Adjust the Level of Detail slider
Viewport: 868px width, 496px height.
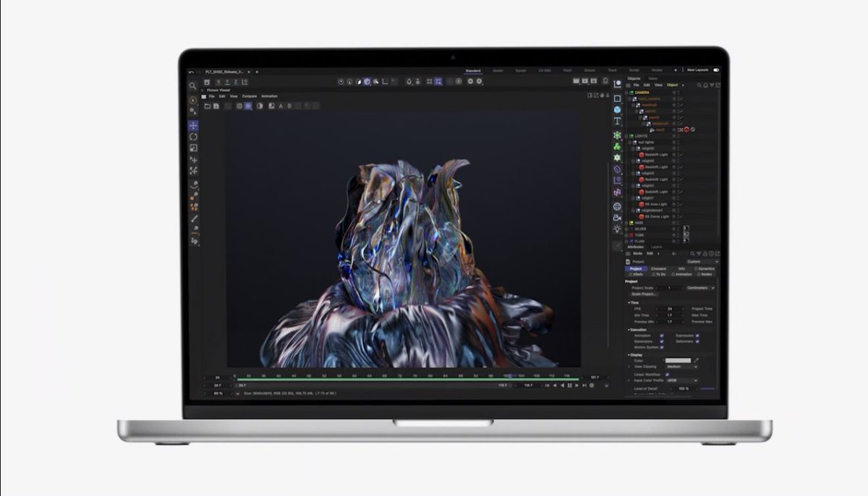pyautogui.click(x=707, y=388)
